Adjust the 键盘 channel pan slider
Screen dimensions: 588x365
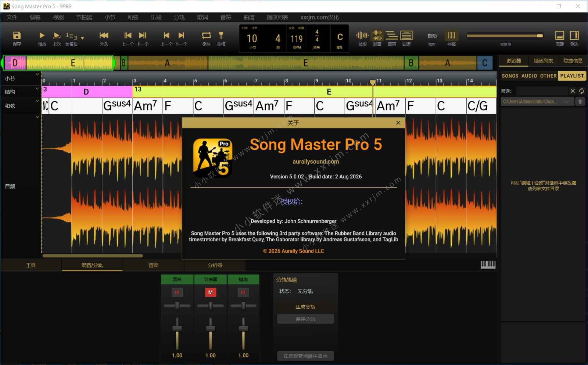243,306
